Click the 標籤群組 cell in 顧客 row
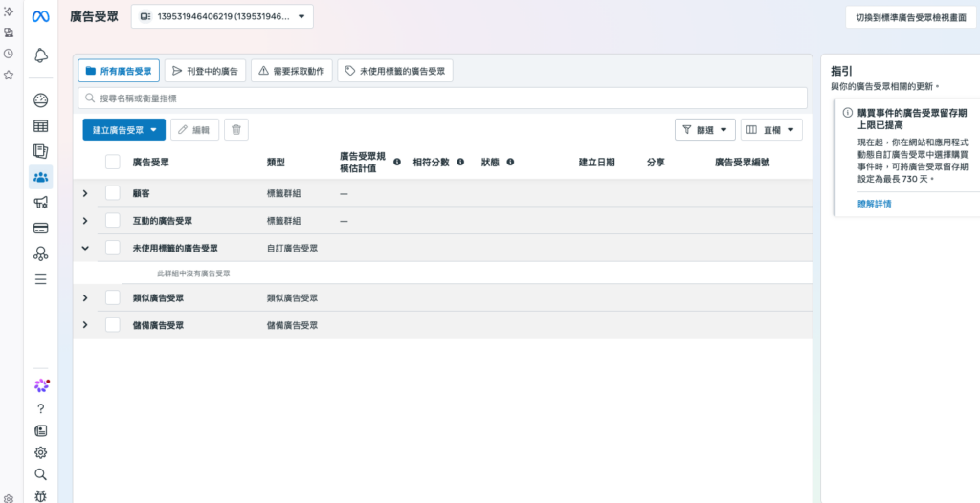980x503 pixels. (x=283, y=194)
